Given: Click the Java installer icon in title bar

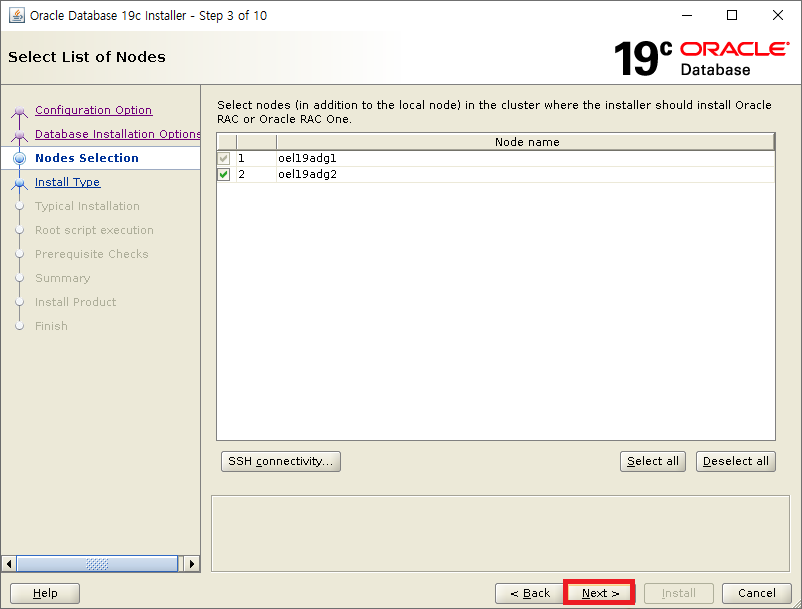Looking at the screenshot, I should point(16,15).
